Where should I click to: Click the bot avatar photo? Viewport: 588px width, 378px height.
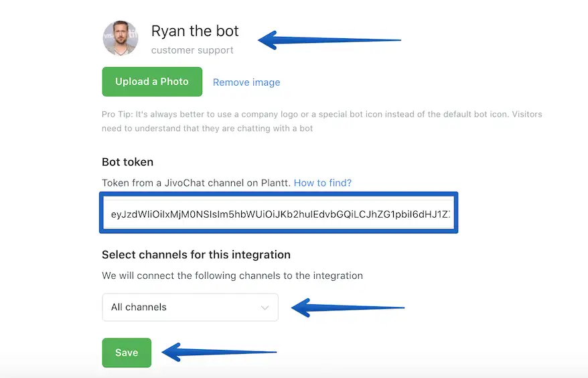[121, 38]
